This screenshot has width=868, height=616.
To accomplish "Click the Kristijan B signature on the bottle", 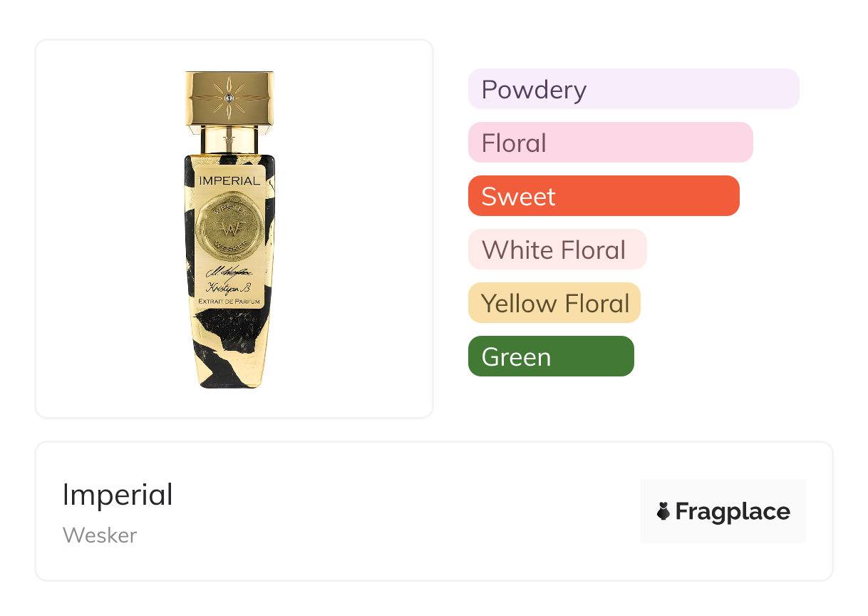I will 228,287.
